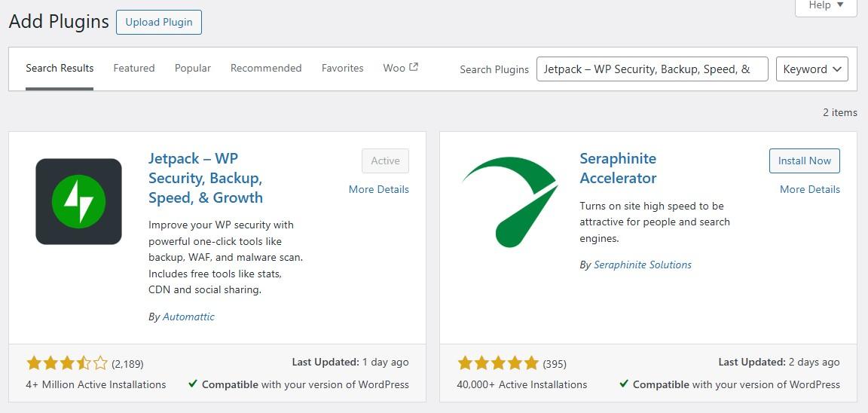
Task: Open the Popular plugins tab
Action: pos(193,68)
